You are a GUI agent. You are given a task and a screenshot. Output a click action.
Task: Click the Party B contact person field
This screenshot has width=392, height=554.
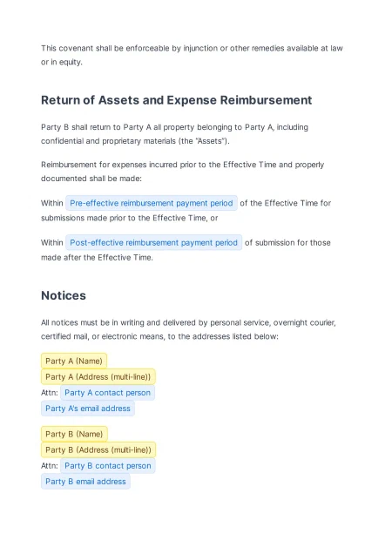pyautogui.click(x=108, y=466)
